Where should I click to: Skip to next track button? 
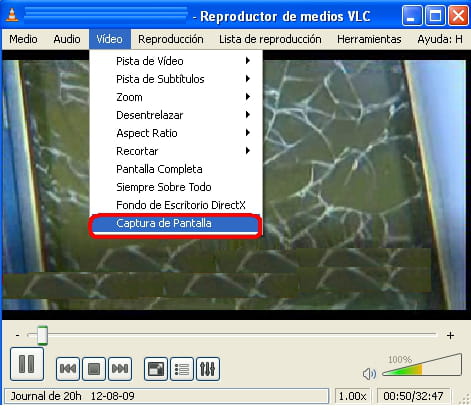pos(120,369)
